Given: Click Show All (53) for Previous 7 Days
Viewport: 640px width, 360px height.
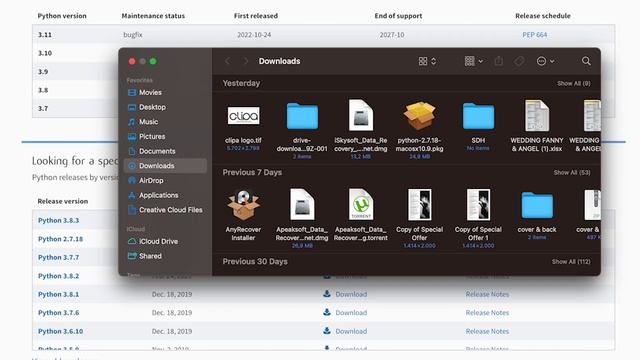Looking at the screenshot, I should pos(572,173).
